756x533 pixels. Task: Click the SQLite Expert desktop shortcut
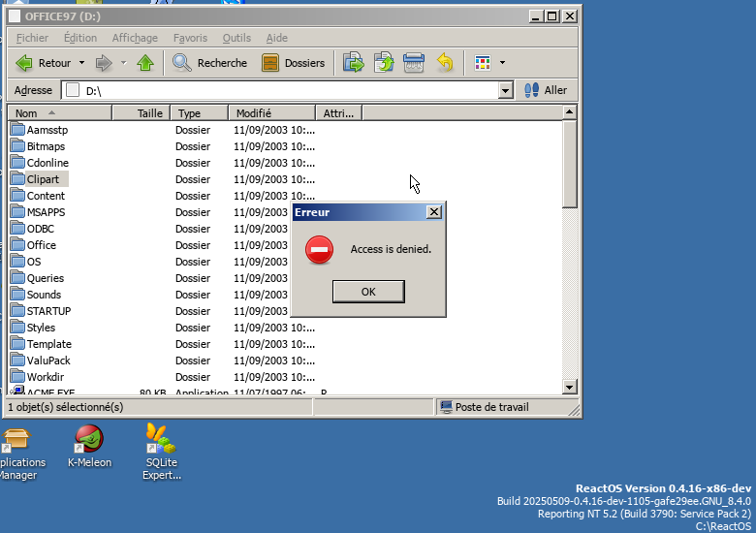(x=162, y=452)
